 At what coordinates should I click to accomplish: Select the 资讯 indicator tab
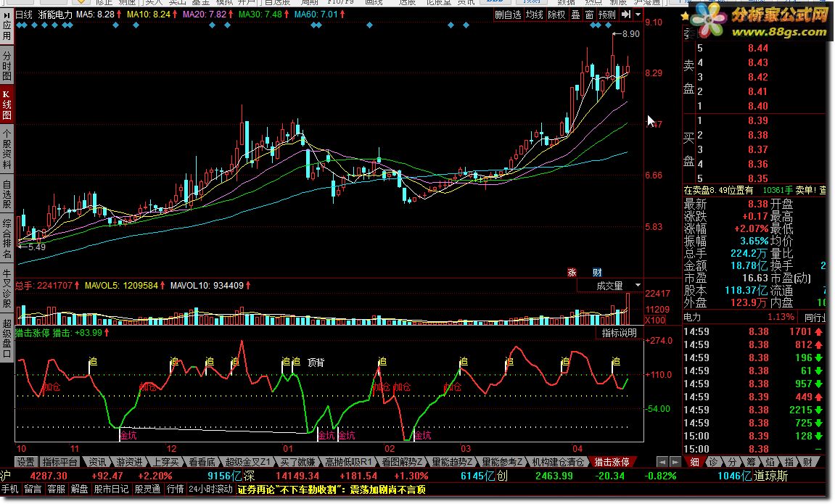click(x=97, y=462)
